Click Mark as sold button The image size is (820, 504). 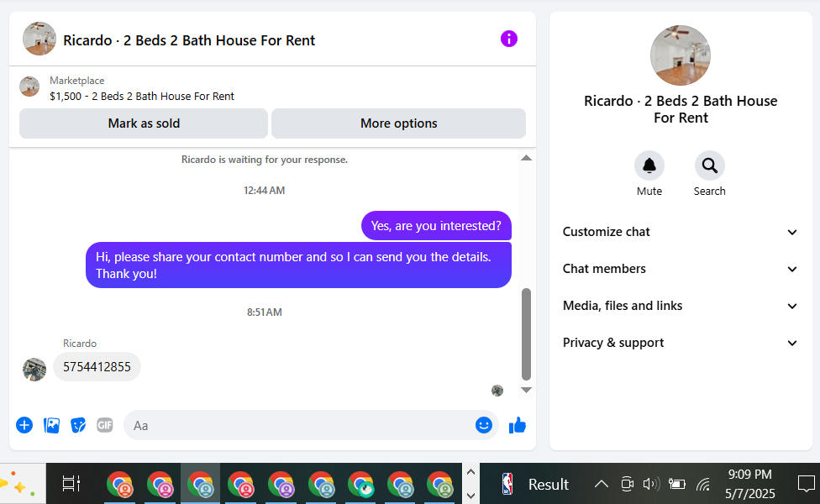[x=144, y=123]
